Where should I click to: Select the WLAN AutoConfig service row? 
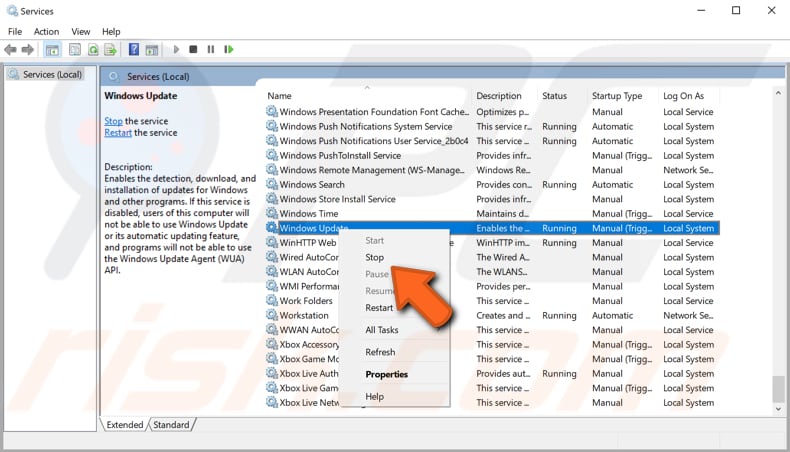point(492,272)
